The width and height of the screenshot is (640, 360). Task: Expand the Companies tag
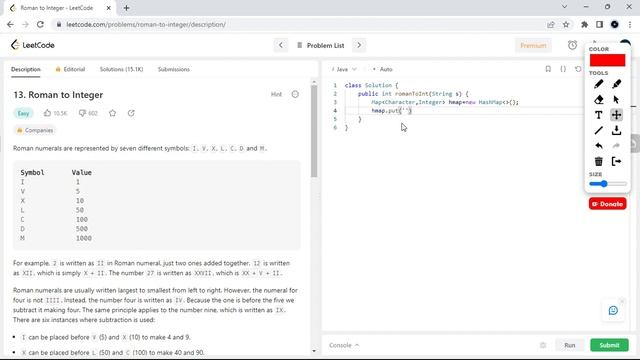35,130
